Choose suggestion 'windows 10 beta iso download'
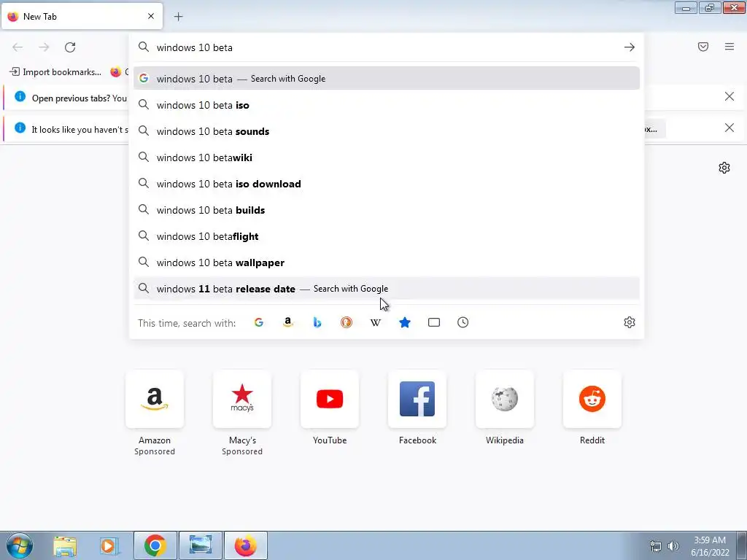Screen dimensions: 747x560 (387, 184)
